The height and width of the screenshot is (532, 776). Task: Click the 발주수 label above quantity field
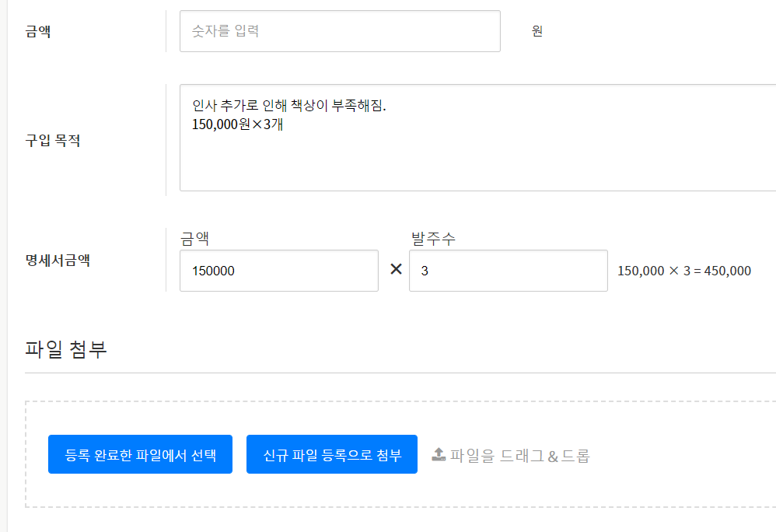tap(433, 239)
